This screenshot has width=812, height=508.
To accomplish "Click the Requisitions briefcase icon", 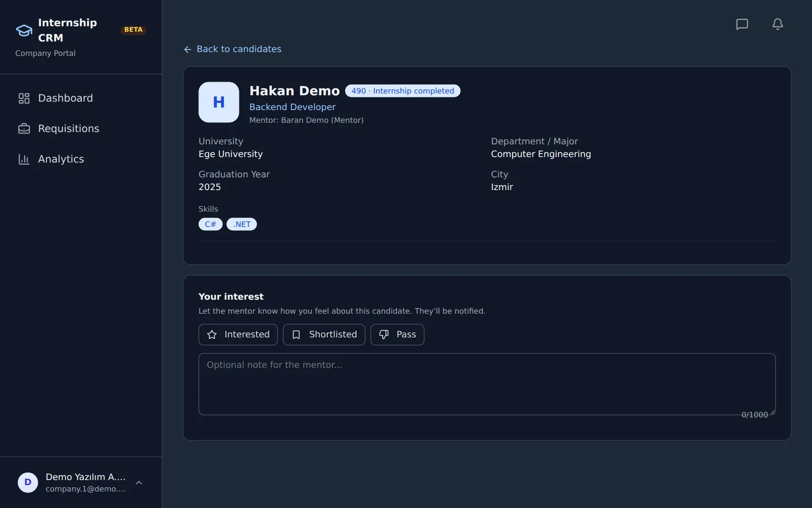I will coord(24,129).
